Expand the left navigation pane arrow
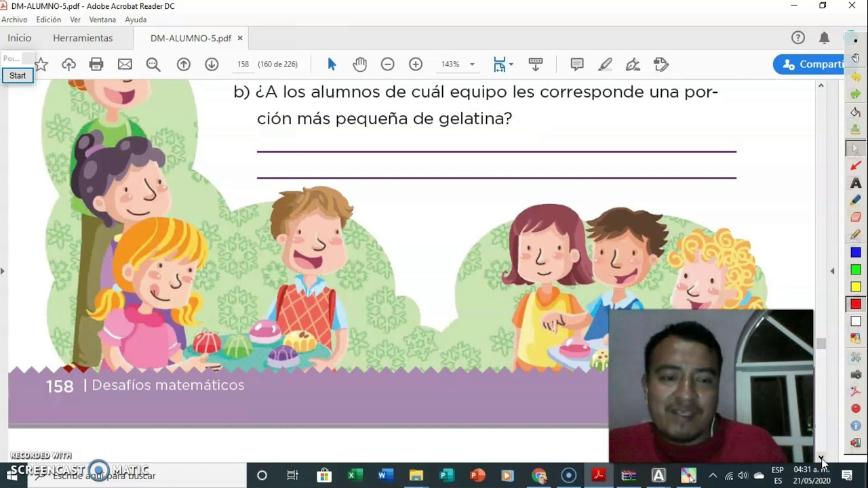Screen dimensions: 868x488 point(3,271)
